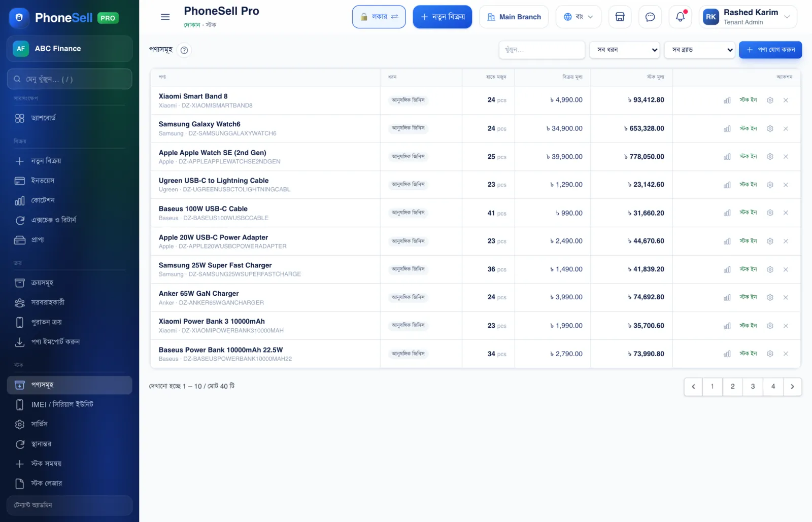
Task: Open the store icon button in header
Action: 620,17
